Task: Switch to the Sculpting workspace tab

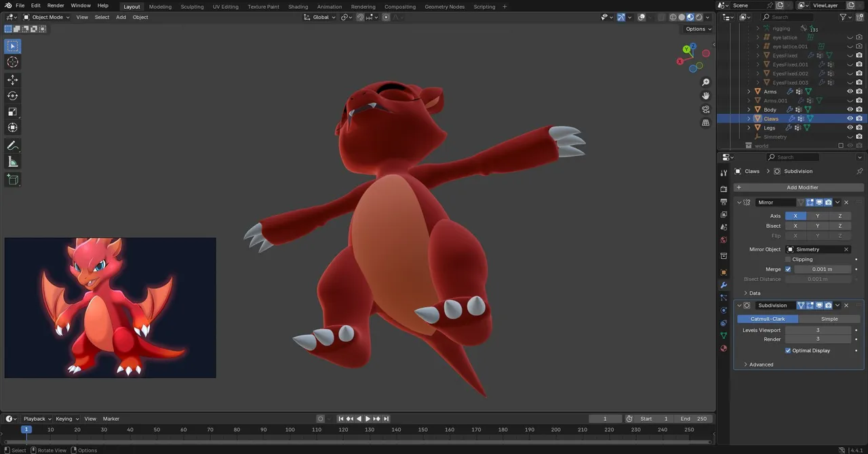Action: pos(192,7)
